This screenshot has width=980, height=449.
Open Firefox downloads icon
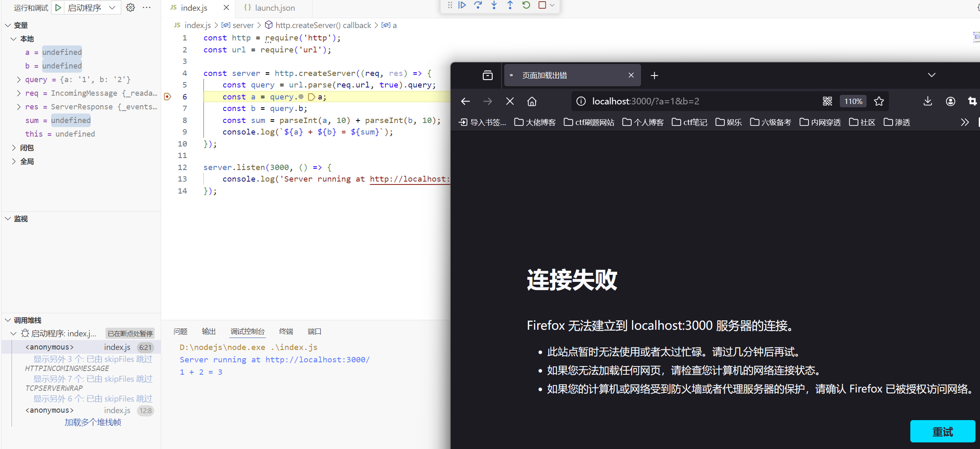[928, 101]
